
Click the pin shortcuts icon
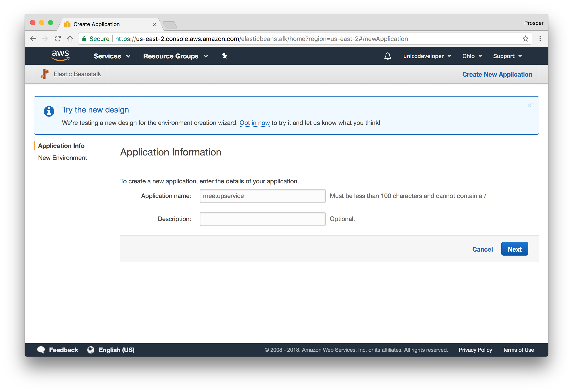click(224, 56)
